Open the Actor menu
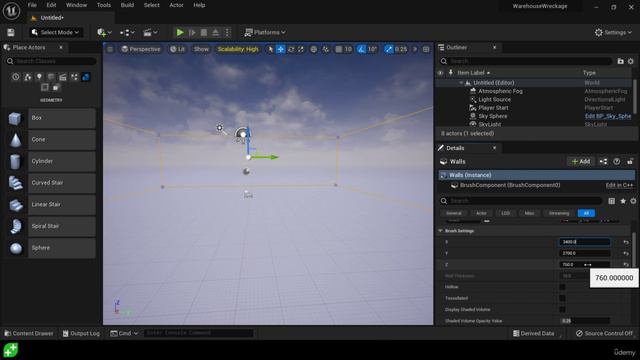The height and width of the screenshot is (360, 640). pyautogui.click(x=176, y=5)
